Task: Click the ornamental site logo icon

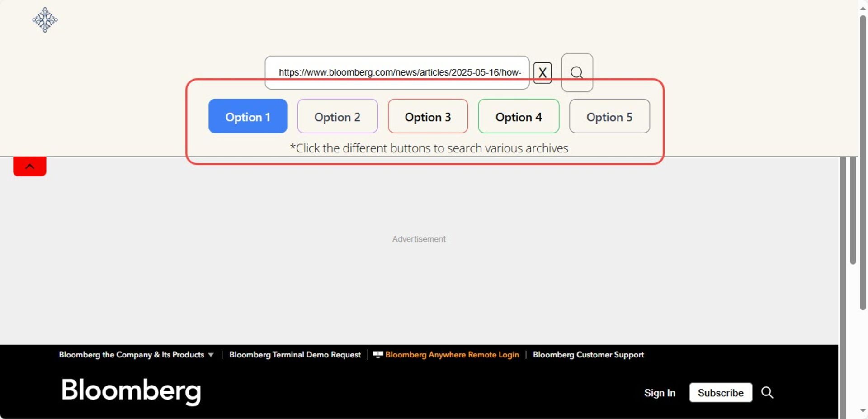Action: coord(45,20)
